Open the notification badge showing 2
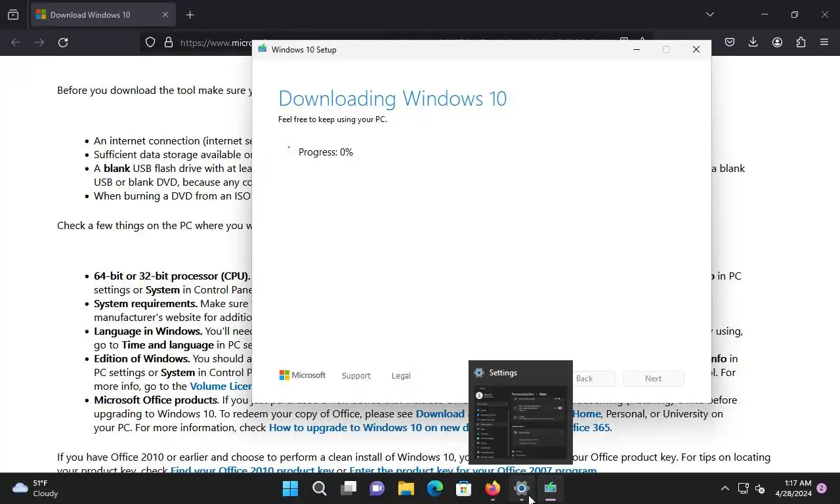 [x=821, y=488]
